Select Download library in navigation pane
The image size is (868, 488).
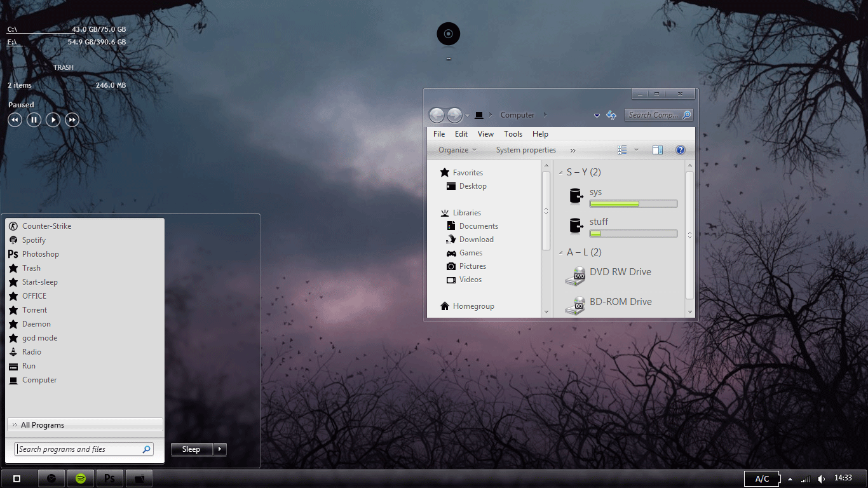click(470, 240)
